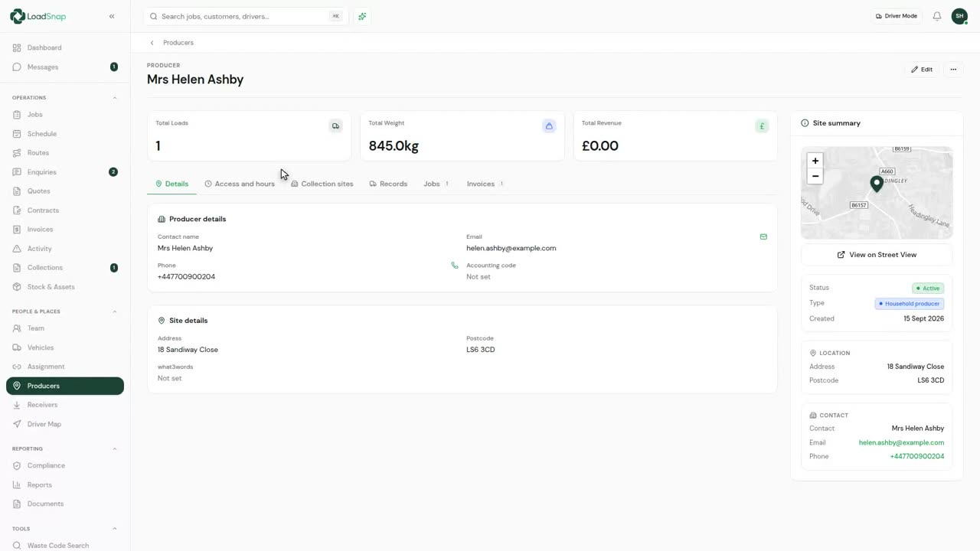This screenshot has width=980, height=551.
Task: Open View on Street View
Action: point(877,255)
